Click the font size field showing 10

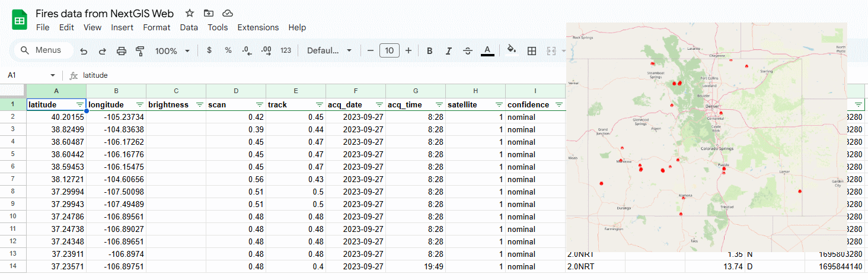coord(390,51)
